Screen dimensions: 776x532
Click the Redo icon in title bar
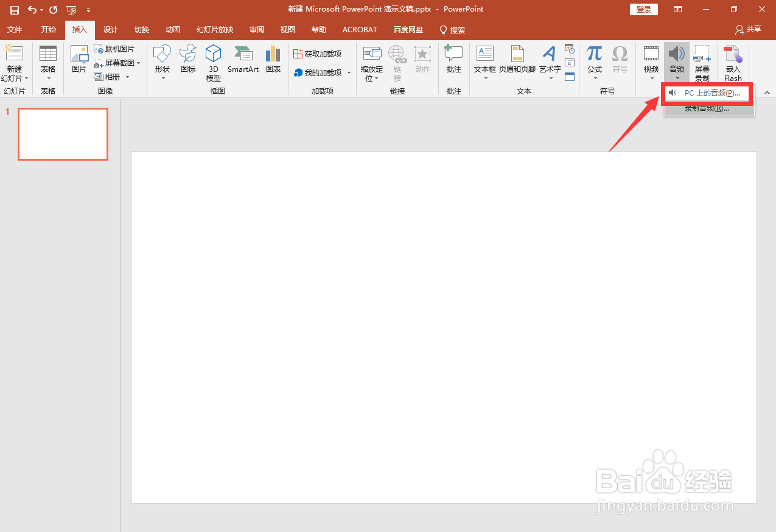pyautogui.click(x=54, y=10)
